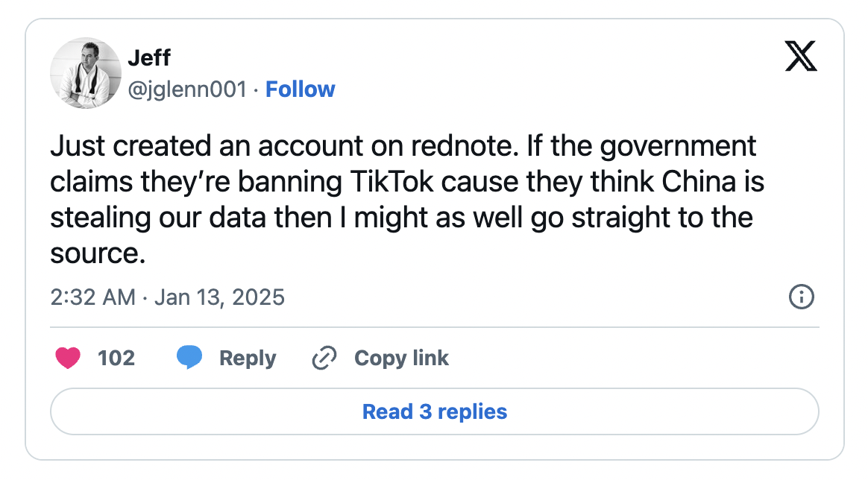The width and height of the screenshot is (868, 480).
Task: Toggle the Follow state for @jglenn001
Action: 300,89
